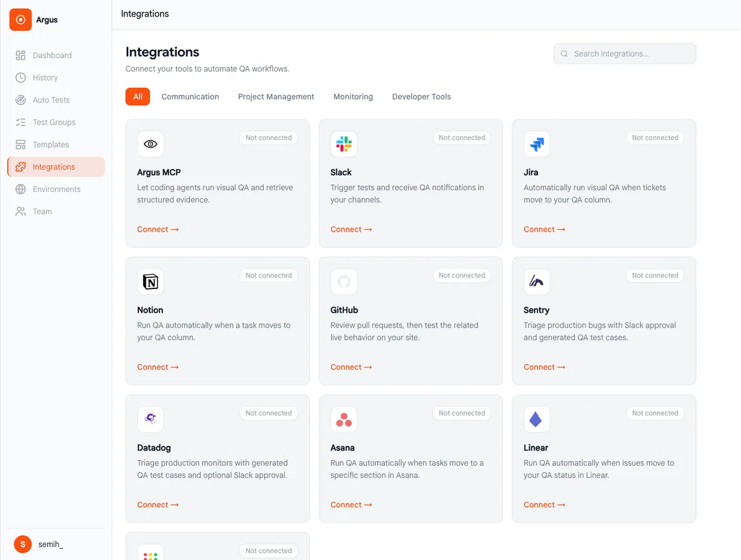This screenshot has height=560, width=741.
Task: Click Not connected badge on Asana
Action: [x=462, y=413]
